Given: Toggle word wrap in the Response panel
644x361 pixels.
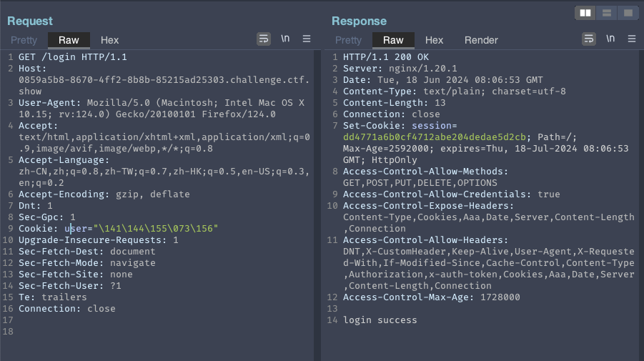Looking at the screenshot, I should coord(589,39).
